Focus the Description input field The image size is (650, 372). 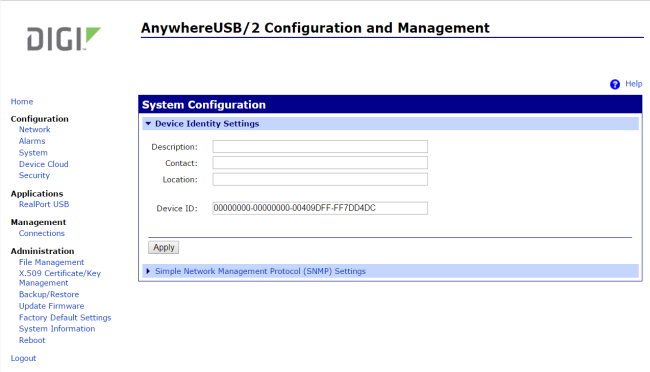[x=320, y=146]
